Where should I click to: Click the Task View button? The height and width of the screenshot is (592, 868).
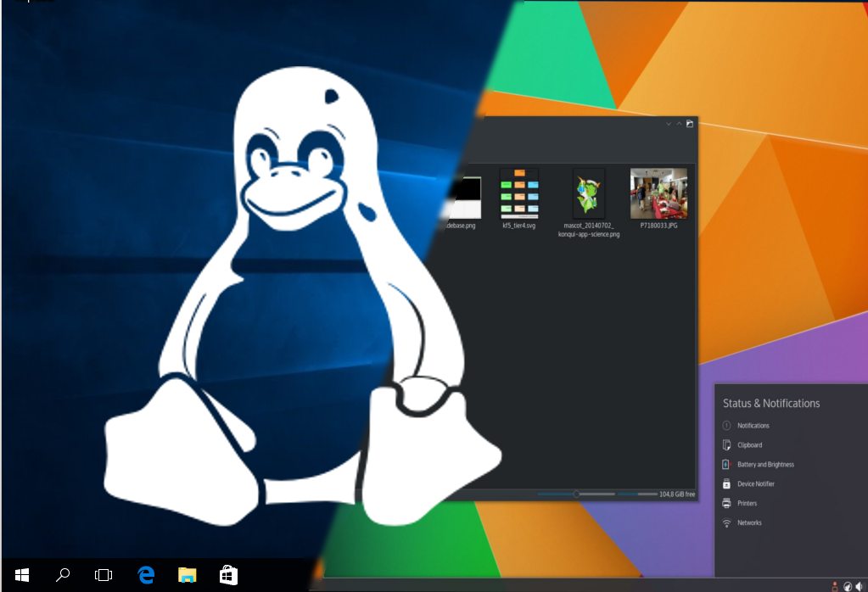[103, 575]
